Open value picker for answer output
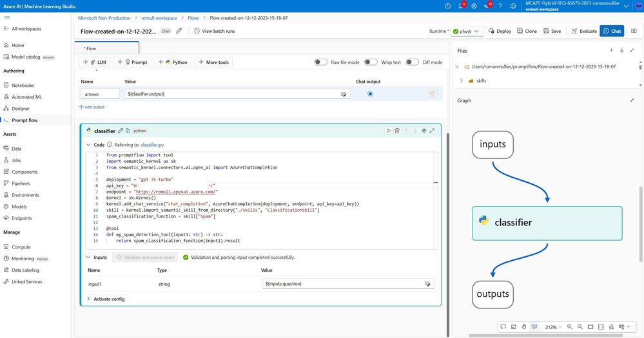This screenshot has height=338, width=644. point(344,94)
